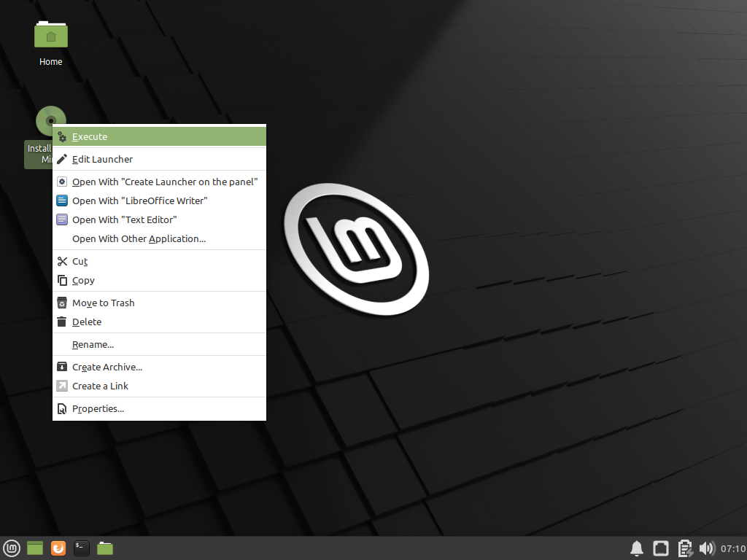Select Edit Launcher menu entry
The height and width of the screenshot is (560, 747).
click(x=159, y=159)
